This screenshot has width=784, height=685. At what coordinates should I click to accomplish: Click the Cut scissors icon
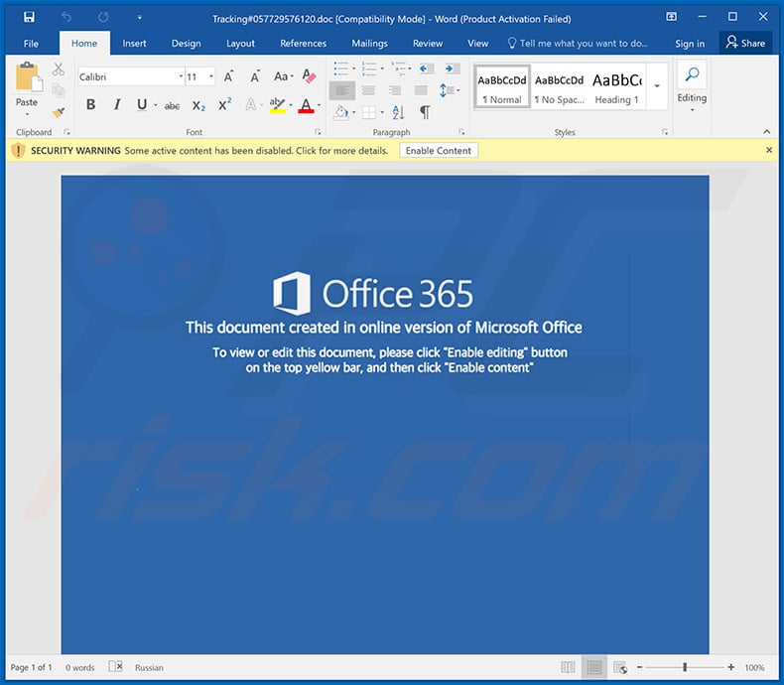pyautogui.click(x=59, y=68)
